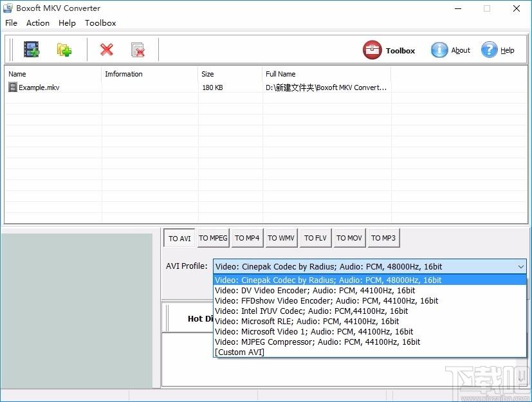The width and height of the screenshot is (532, 402).
Task: Click the Name column header
Action: (x=53, y=74)
